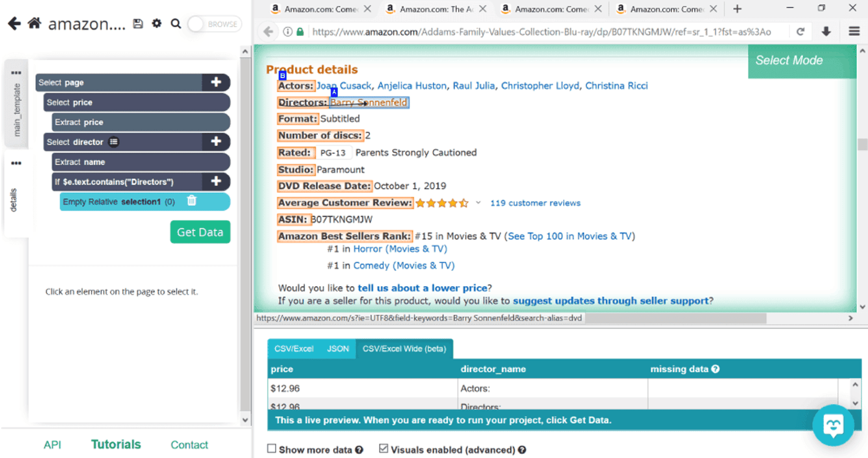The width and height of the screenshot is (868, 458).
Task: Click Select Mode banner
Action: [802, 60]
